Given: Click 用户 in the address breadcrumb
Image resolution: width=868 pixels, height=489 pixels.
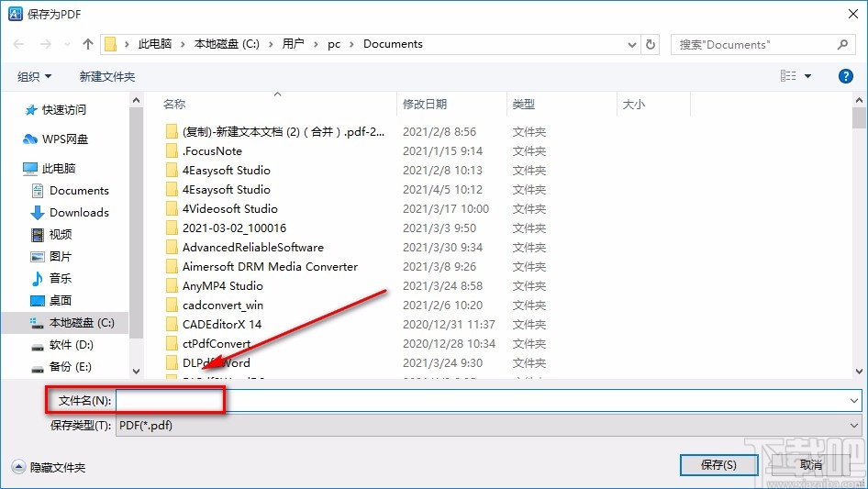Looking at the screenshot, I should coord(293,44).
